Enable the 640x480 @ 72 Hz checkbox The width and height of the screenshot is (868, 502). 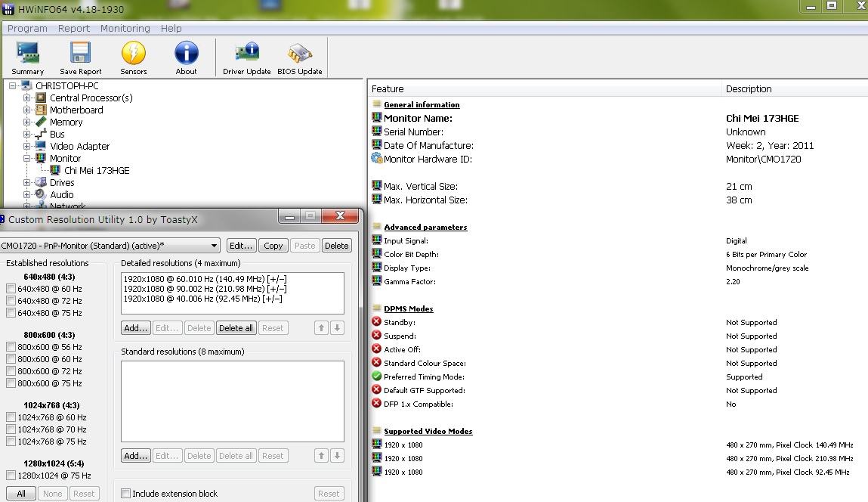pos(11,301)
